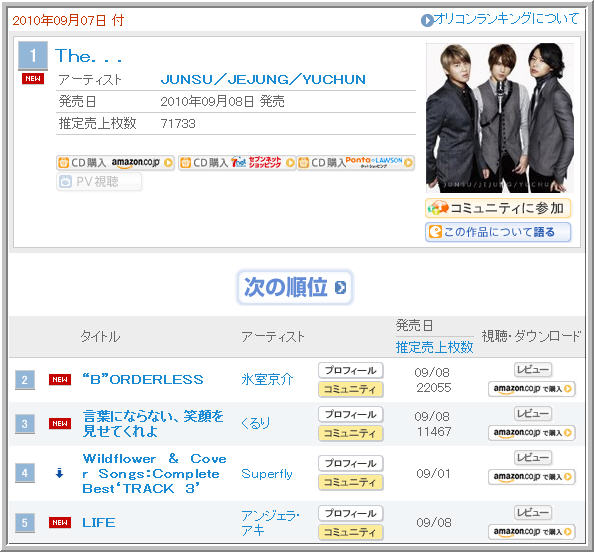Viewport: 594px width, 552px height.
Task: Join the community via the orange button
Action: (x=498, y=208)
